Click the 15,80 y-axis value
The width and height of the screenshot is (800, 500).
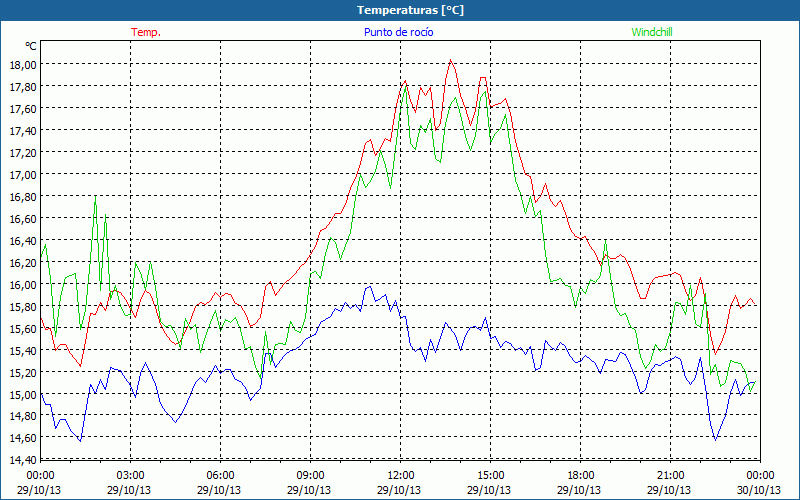[23, 306]
